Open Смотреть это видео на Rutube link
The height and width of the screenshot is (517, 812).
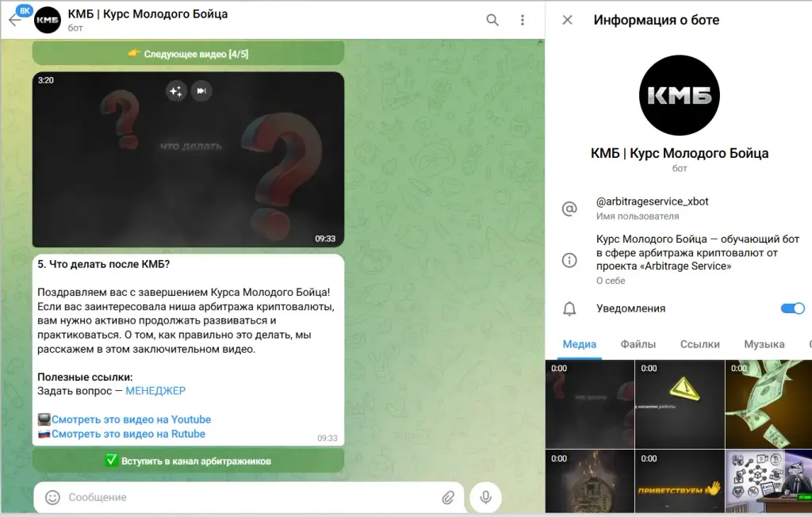tap(128, 434)
